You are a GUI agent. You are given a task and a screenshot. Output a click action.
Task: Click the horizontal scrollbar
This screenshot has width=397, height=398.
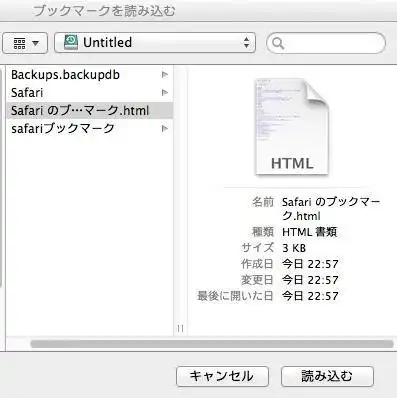pos(212,344)
